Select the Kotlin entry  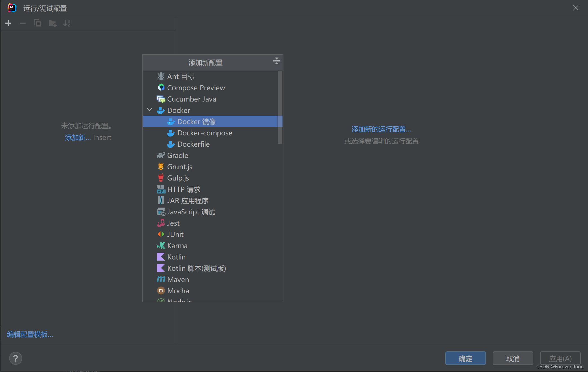(x=210, y=257)
